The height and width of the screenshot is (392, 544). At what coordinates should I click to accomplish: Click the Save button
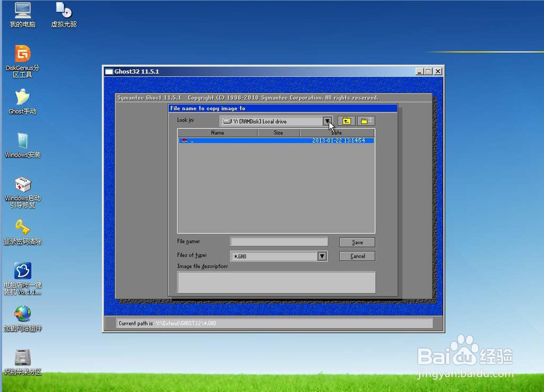coord(357,242)
